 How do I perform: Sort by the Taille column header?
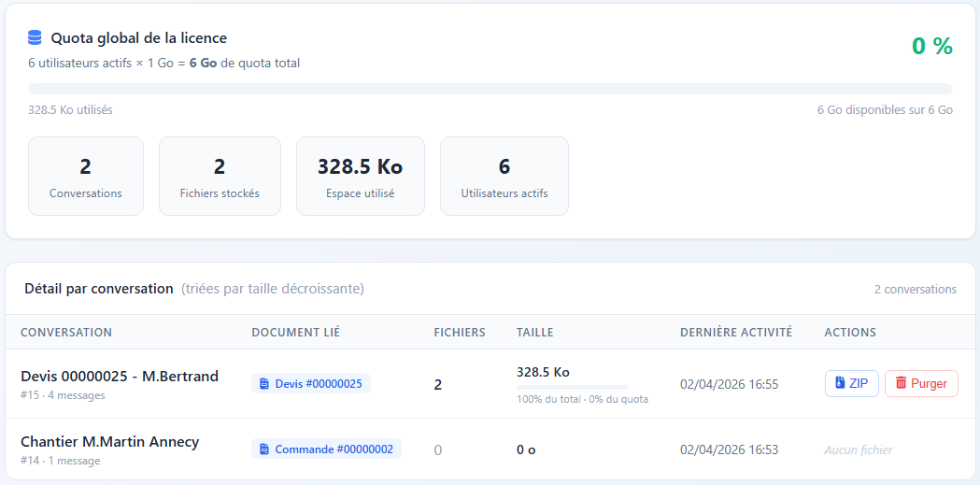535,333
